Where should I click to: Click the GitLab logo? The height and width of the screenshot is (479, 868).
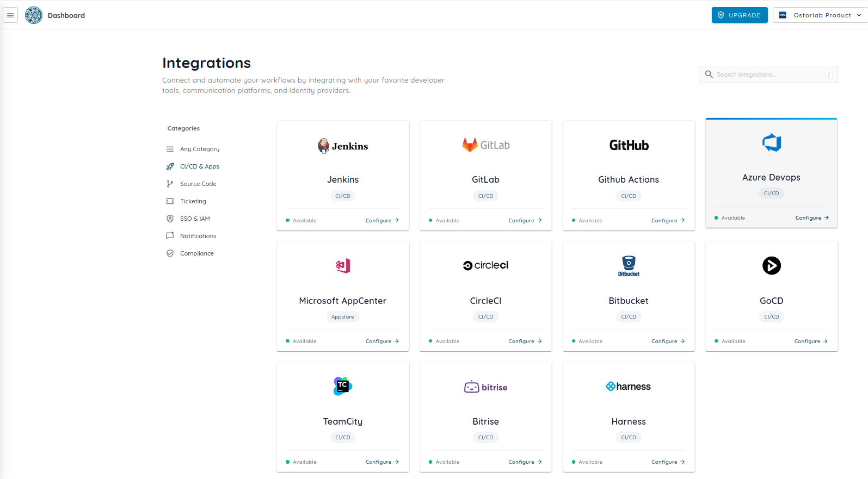pos(486,145)
